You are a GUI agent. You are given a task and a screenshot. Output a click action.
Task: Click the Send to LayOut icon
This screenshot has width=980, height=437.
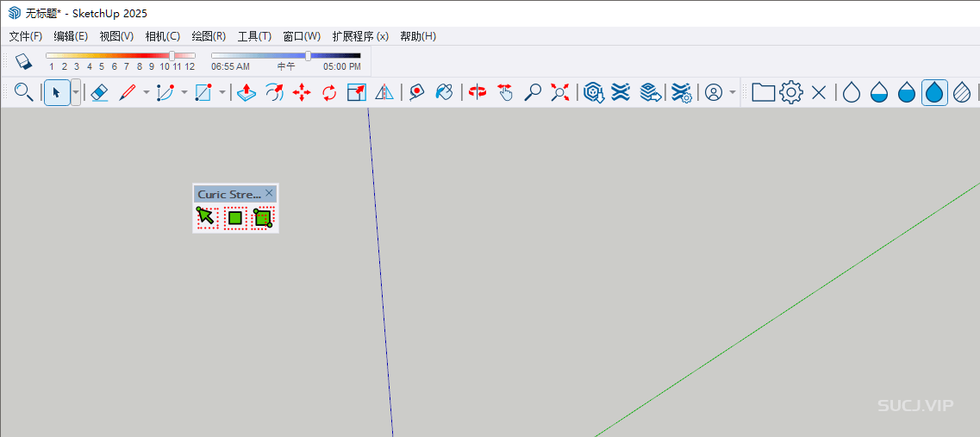click(x=651, y=92)
